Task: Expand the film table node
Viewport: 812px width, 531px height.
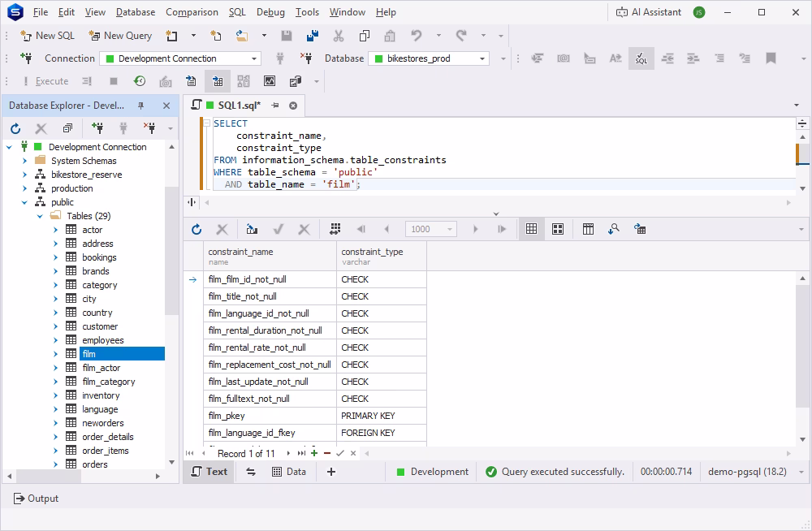Action: click(x=55, y=354)
